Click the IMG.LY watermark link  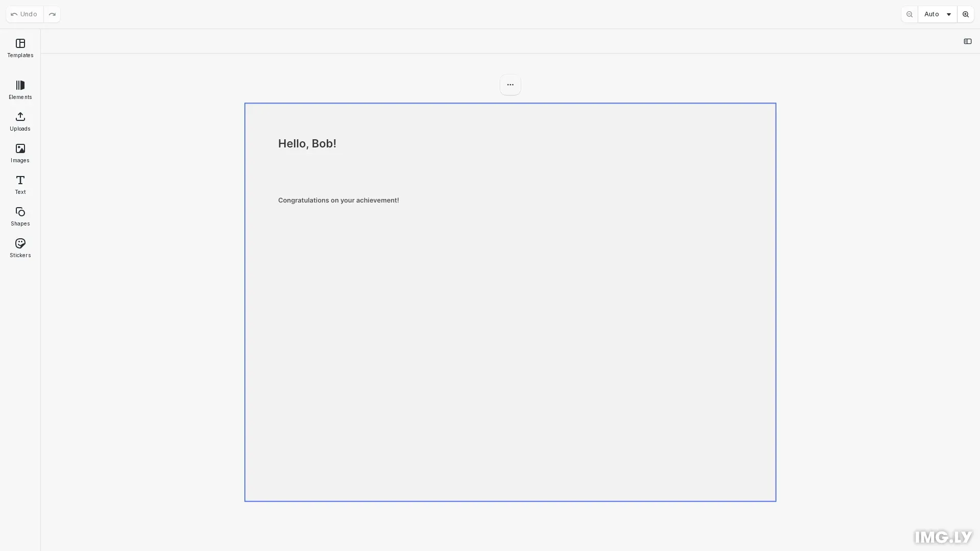coord(942,537)
